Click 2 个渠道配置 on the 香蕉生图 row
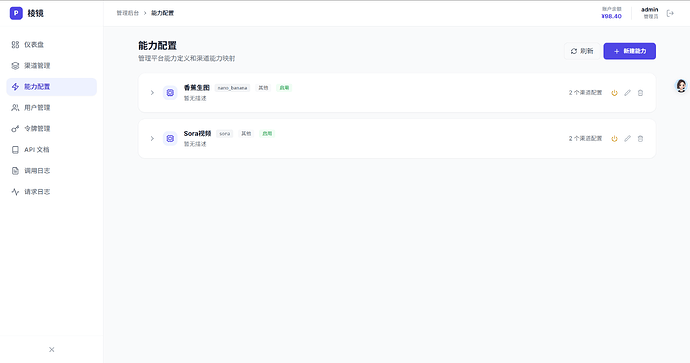The image size is (690, 363). coord(585,93)
